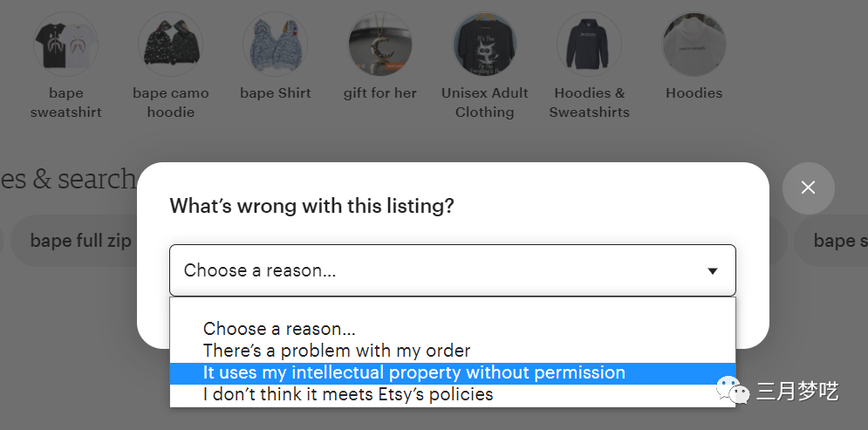Follow the Hoodies & Sweatshirts text link
Image resolution: width=868 pixels, height=430 pixels.
[x=589, y=102]
